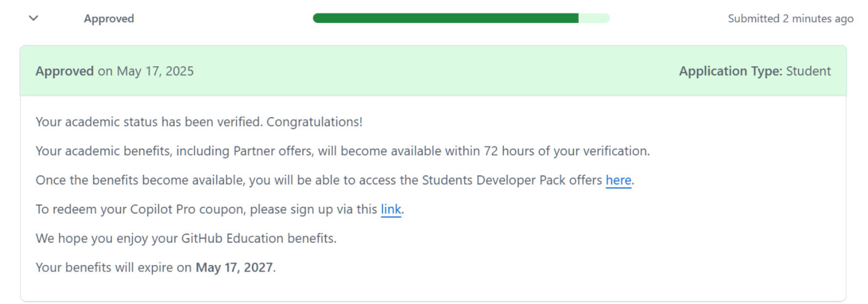The image size is (868, 304).
Task: Click the Partner offers 72 hours sentence
Action: 342,151
